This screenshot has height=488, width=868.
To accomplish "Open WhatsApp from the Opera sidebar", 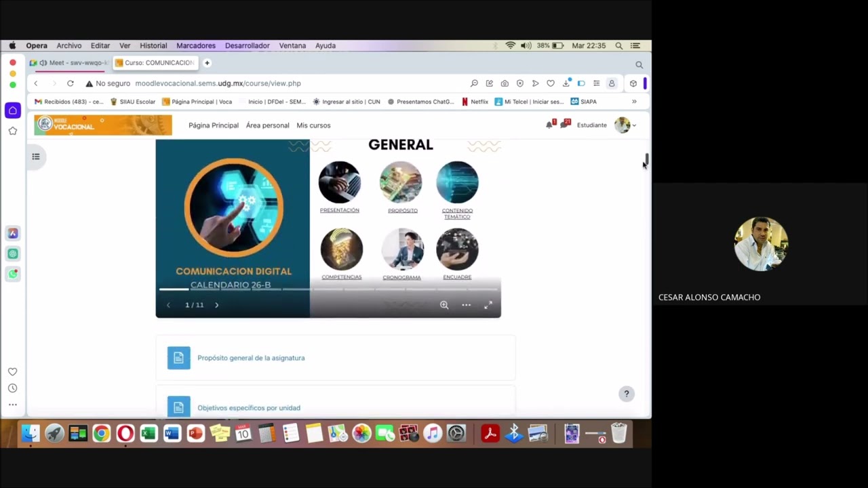I will pos(13,274).
